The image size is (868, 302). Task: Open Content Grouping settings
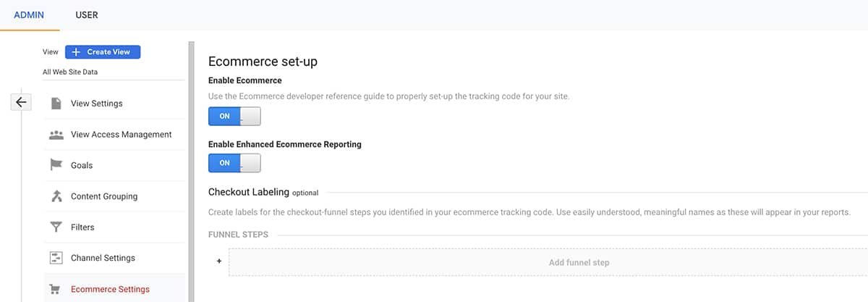pos(103,196)
